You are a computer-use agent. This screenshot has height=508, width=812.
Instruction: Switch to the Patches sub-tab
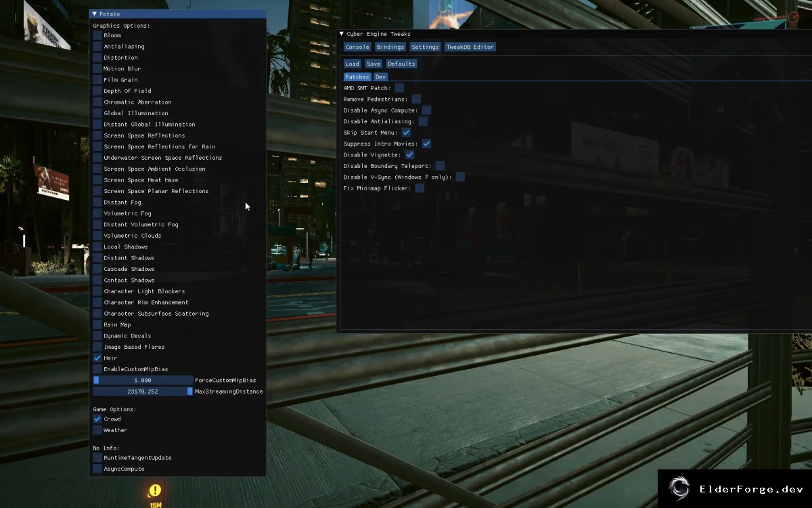pyautogui.click(x=357, y=77)
